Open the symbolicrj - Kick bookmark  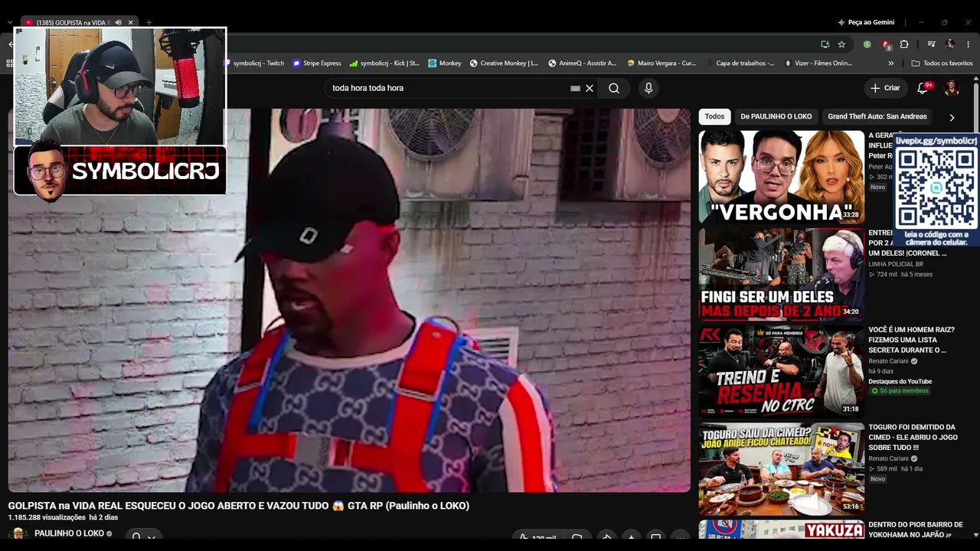384,64
